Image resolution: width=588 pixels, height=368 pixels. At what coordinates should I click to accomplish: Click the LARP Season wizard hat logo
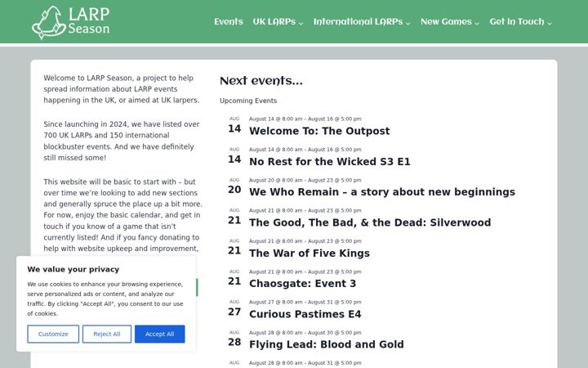tap(71, 22)
